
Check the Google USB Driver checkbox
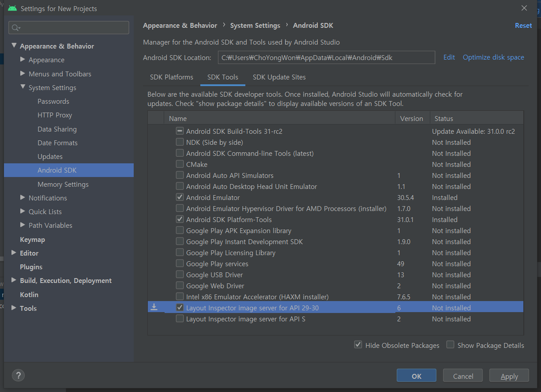180,274
